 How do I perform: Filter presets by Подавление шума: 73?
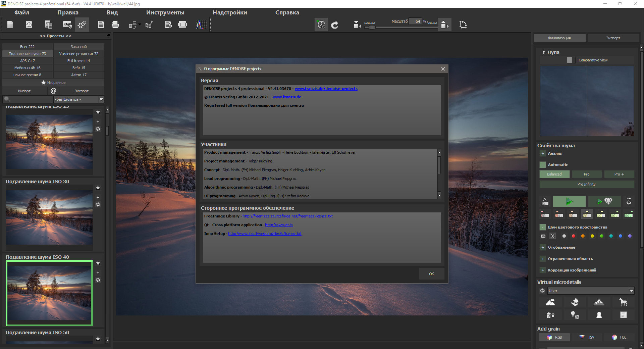pyautogui.click(x=28, y=54)
